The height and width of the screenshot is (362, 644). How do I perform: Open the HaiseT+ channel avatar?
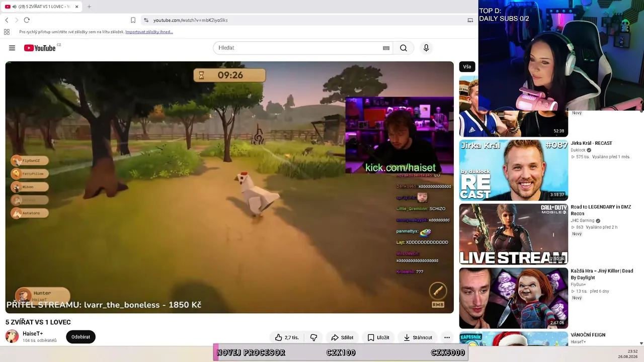12,336
